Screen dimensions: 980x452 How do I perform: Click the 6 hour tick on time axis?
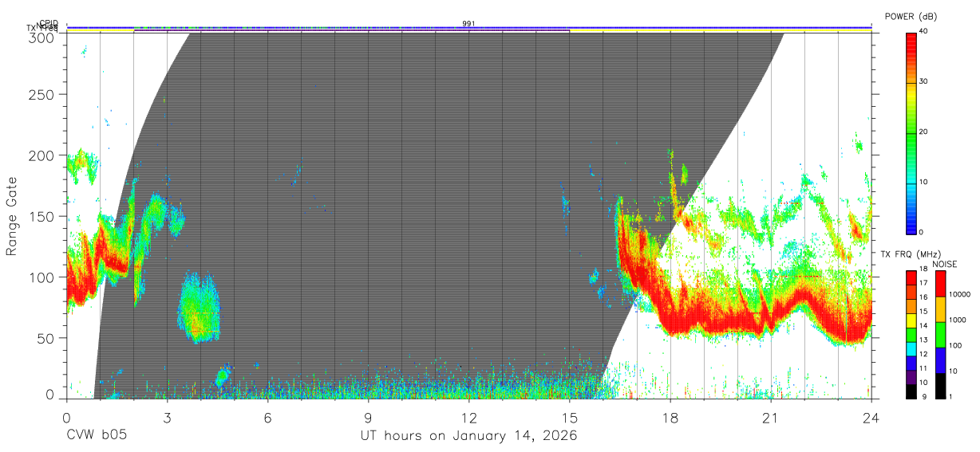pos(267,417)
